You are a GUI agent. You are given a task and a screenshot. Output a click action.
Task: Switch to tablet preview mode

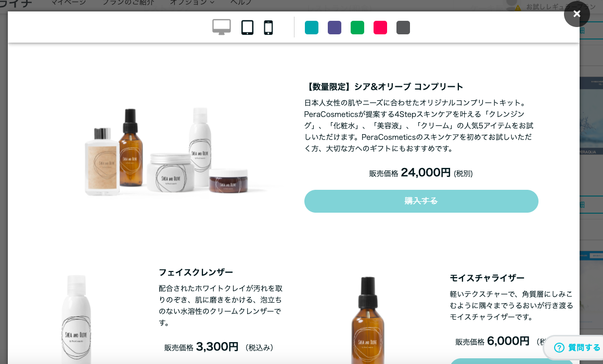pyautogui.click(x=247, y=28)
